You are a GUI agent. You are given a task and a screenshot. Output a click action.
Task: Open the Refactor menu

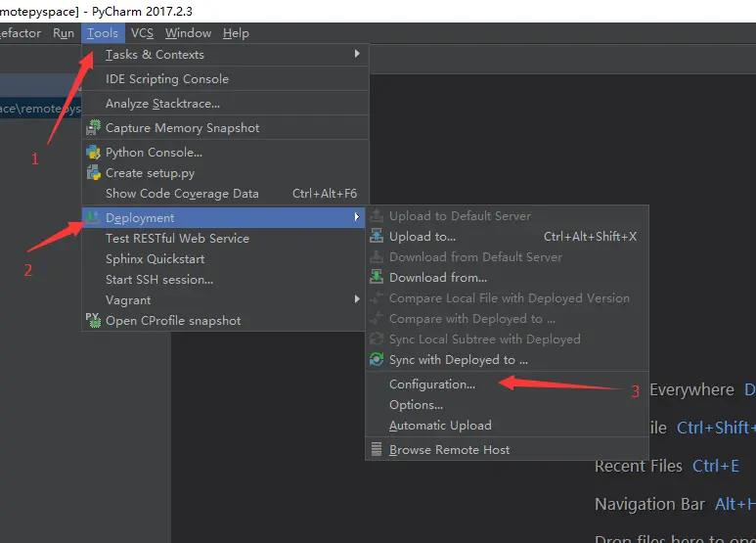coord(21,33)
